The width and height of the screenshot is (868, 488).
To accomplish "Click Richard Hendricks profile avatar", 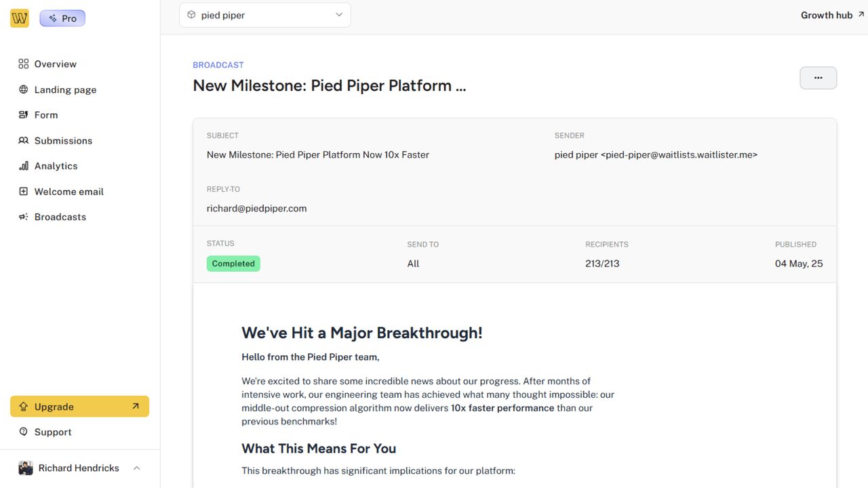I will tap(26, 468).
